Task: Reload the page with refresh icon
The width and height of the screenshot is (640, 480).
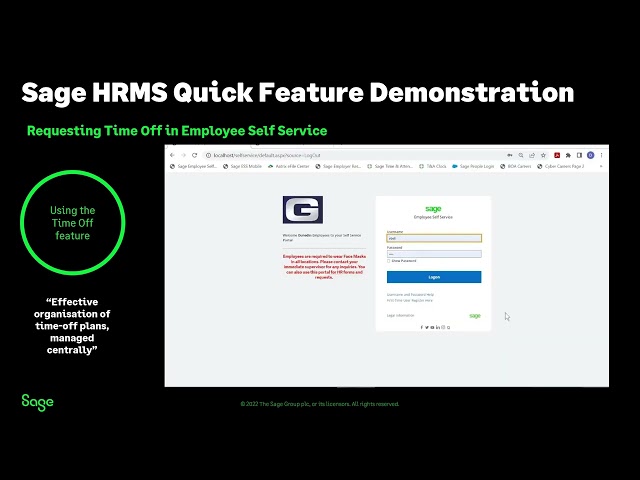Action: 195,156
